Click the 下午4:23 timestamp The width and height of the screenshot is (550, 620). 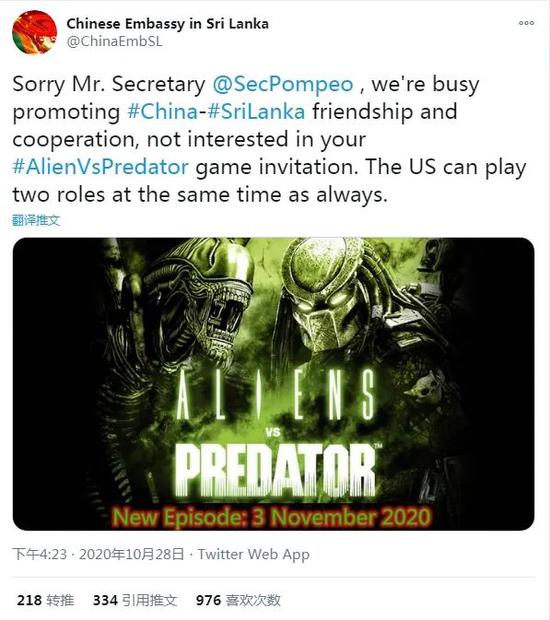[x=40, y=554]
